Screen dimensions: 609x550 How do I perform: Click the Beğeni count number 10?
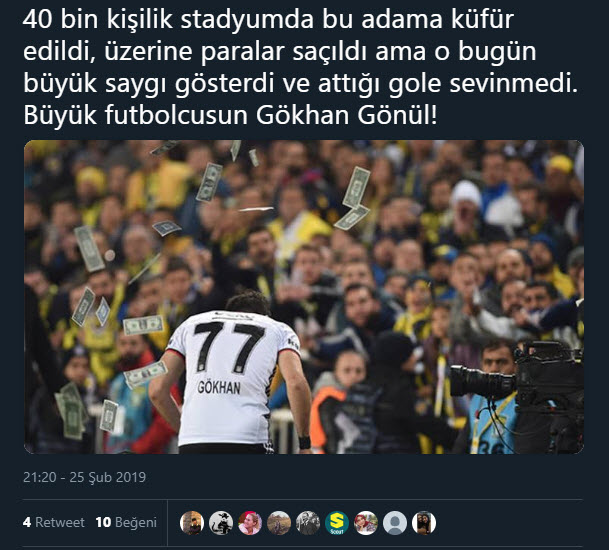(103, 522)
